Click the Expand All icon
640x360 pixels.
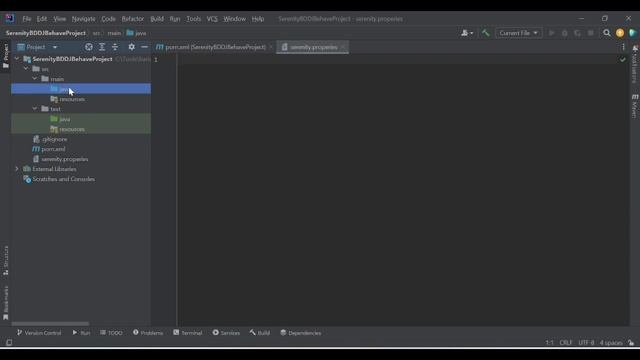(x=102, y=47)
